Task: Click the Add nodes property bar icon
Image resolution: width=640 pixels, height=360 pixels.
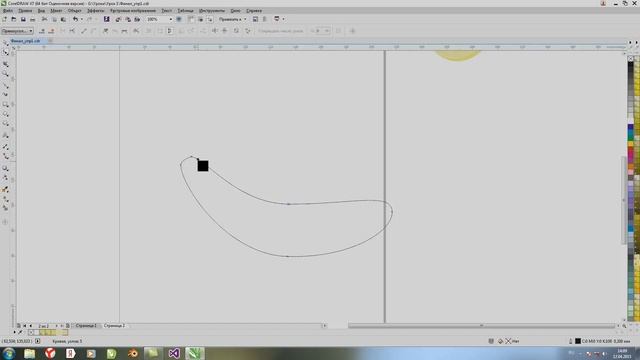Action: point(42,31)
